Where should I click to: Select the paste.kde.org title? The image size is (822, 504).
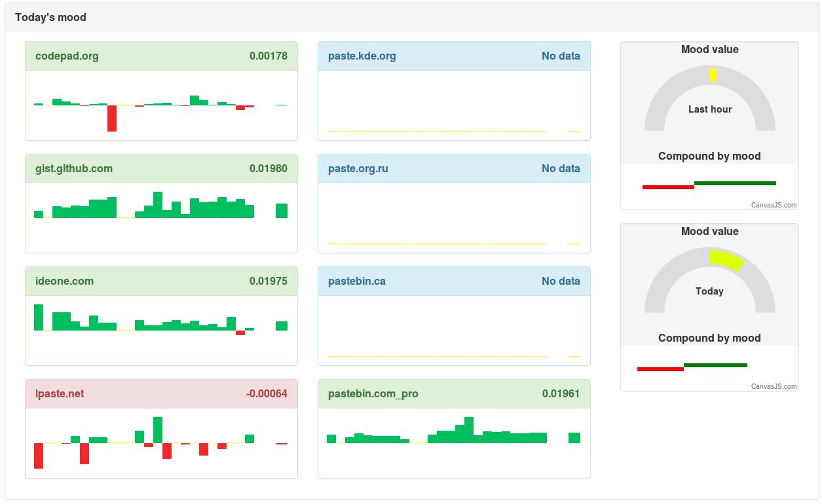pos(362,56)
